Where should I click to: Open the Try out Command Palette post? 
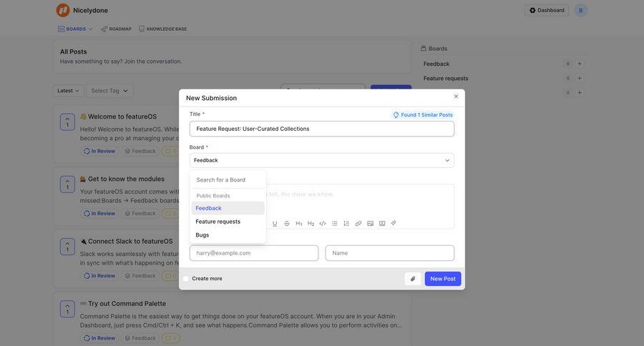click(127, 304)
